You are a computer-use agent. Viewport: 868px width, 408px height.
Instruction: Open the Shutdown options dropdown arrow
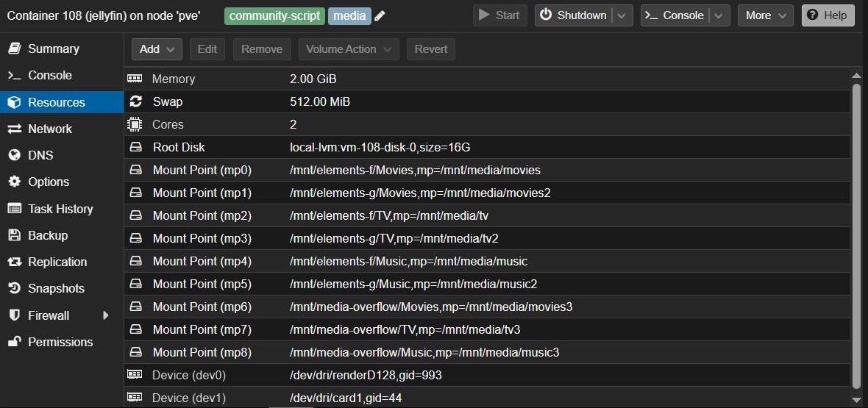point(623,15)
